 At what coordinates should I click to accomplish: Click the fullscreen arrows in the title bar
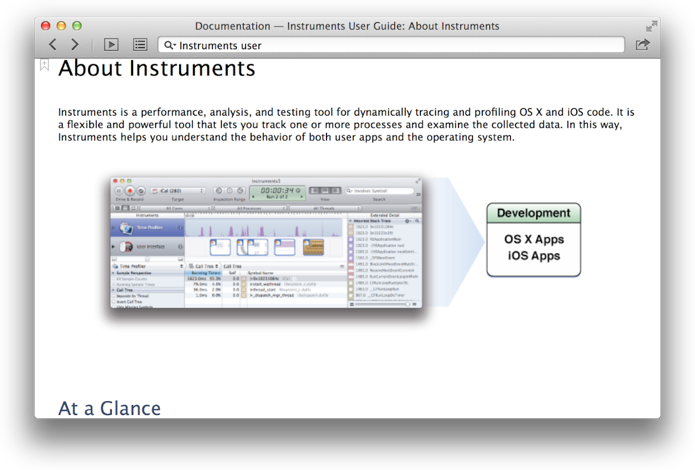tap(651, 26)
